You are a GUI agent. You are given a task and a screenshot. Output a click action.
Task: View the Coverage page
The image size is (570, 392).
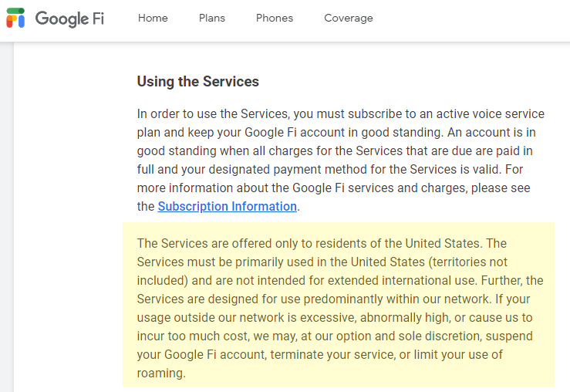coord(349,19)
